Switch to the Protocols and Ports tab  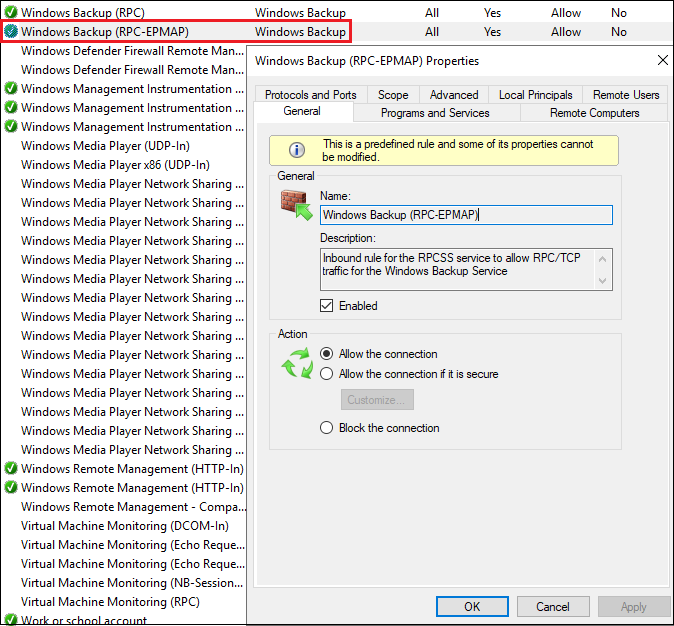[x=310, y=95]
